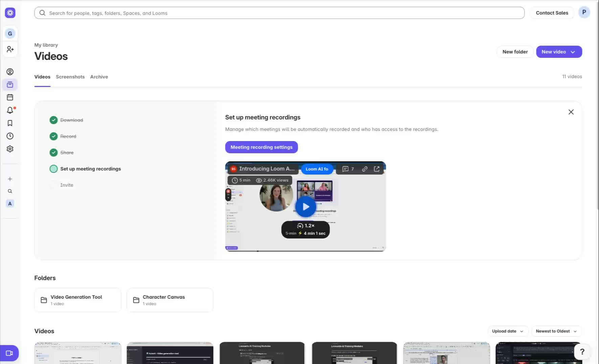Image resolution: width=599 pixels, height=364 pixels.
Task: Open the Autobit Video generation tool thumbnail
Action: 170,353
